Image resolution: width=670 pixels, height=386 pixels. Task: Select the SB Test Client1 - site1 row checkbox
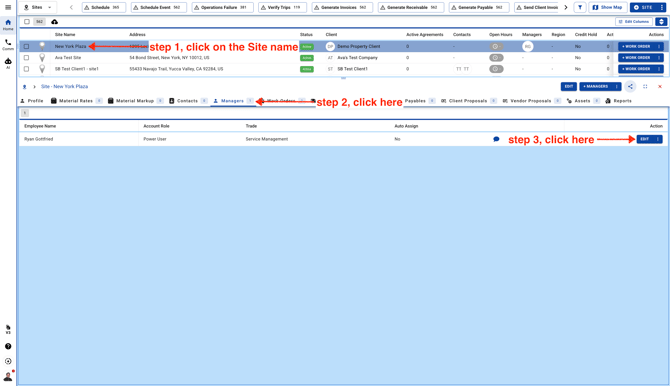click(26, 69)
